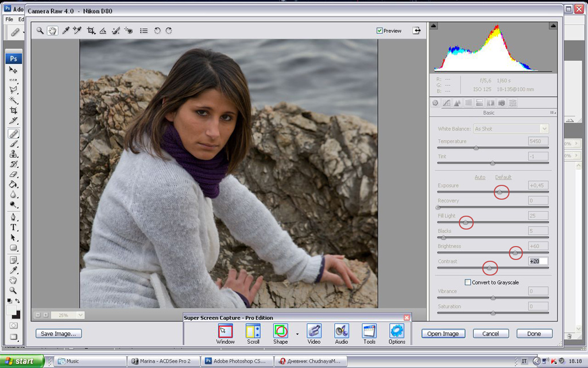Select the Retouch tool in Camera Raw
The width and height of the screenshot is (588, 368).
tap(116, 30)
